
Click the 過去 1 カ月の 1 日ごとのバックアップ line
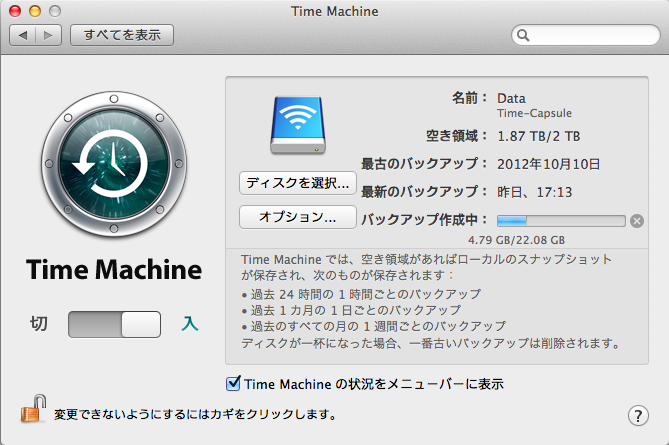tap(351, 310)
